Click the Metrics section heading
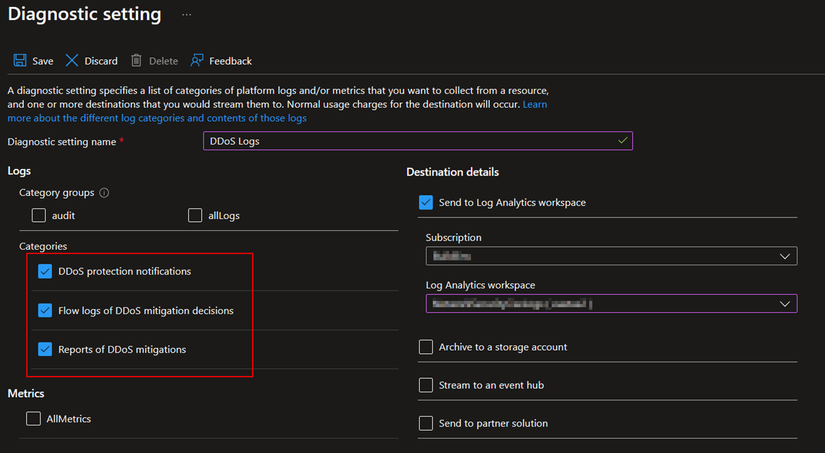Viewport: 825px width, 453px height. [26, 394]
